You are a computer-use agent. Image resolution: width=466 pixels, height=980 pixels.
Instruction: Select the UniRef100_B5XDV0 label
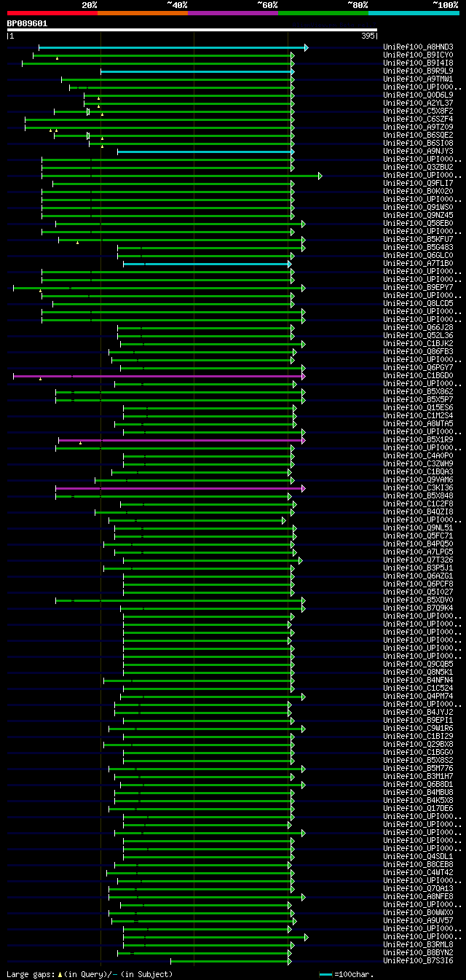coord(418,600)
